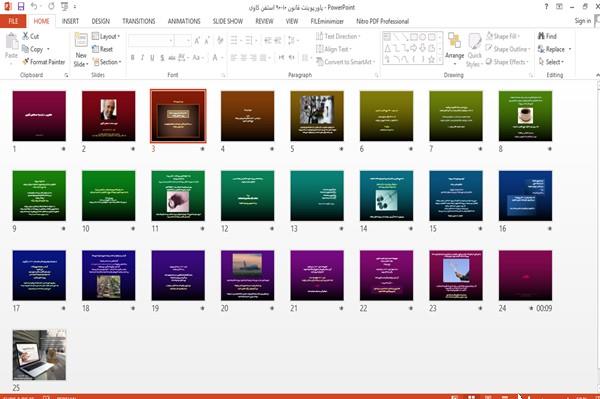Click the Reset slide button

[x=102, y=49]
